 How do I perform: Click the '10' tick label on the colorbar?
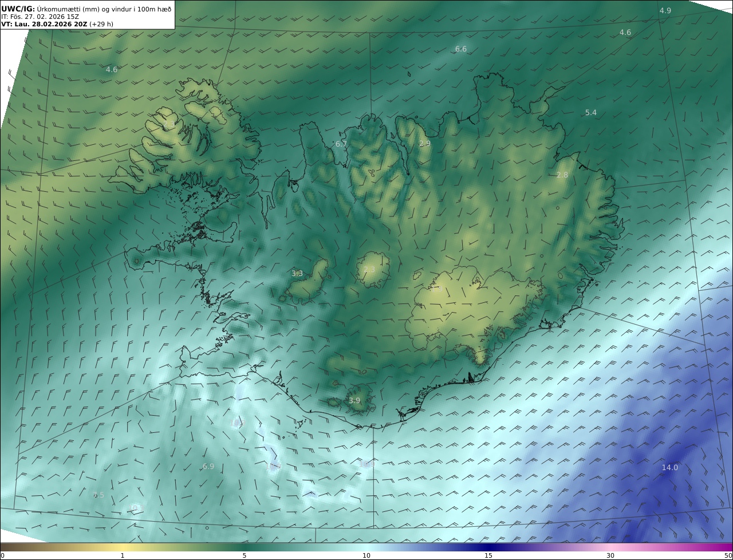coord(366,555)
